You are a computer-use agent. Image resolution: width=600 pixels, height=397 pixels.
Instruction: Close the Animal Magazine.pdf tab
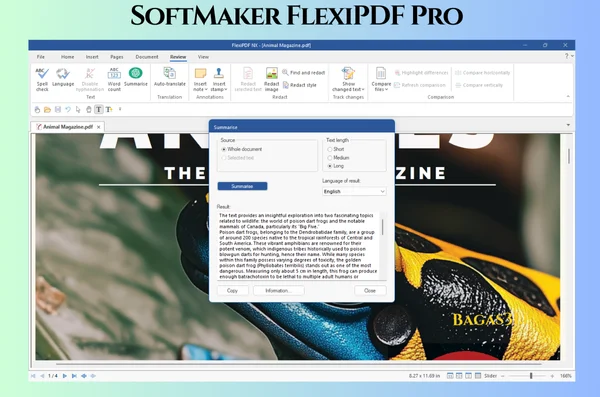point(99,127)
